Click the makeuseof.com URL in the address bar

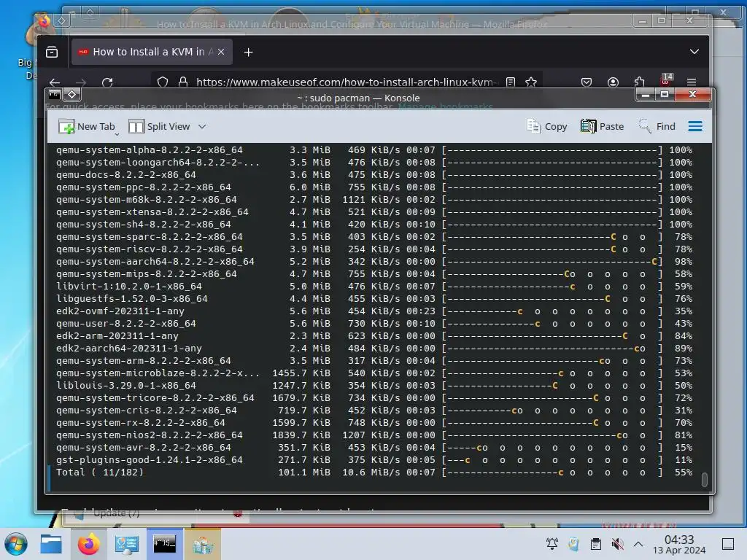345,82
